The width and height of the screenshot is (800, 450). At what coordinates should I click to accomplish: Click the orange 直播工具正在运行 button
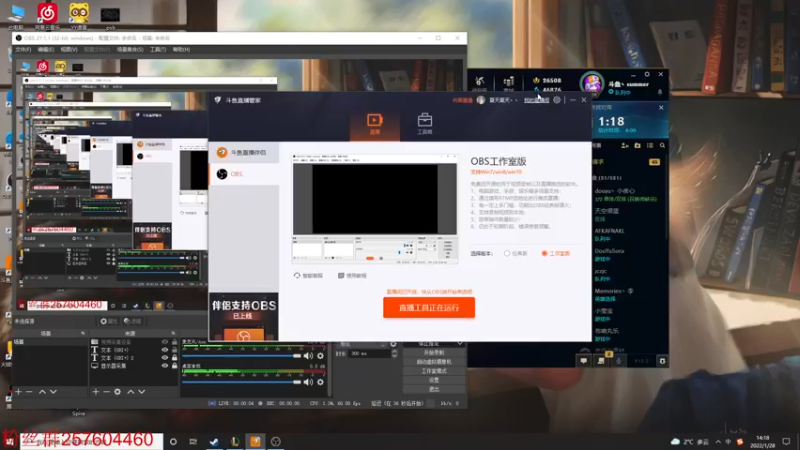point(429,308)
